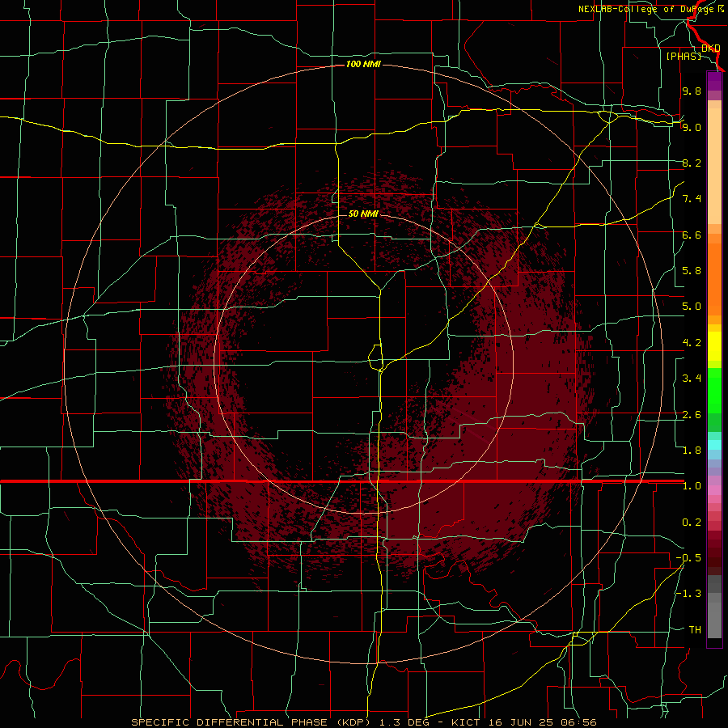Click the 9.8 value on color scale
Image resolution: width=728 pixels, height=728 pixels.
(x=692, y=91)
